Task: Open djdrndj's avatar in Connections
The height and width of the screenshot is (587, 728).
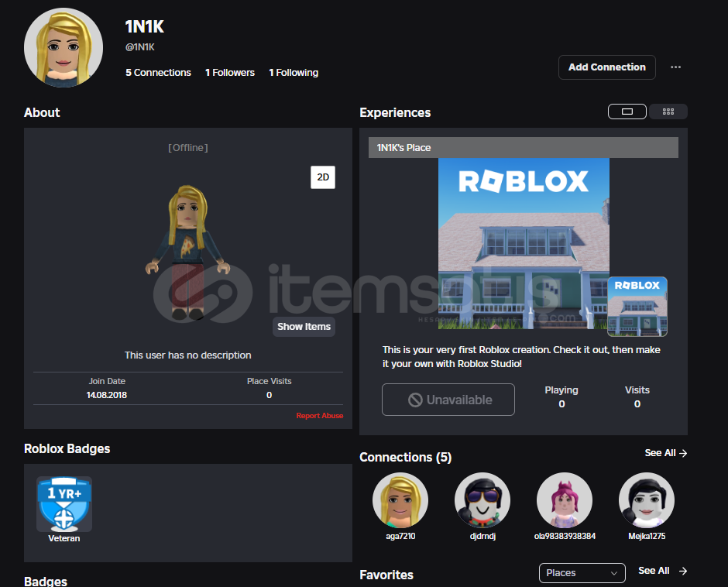Action: (x=482, y=500)
